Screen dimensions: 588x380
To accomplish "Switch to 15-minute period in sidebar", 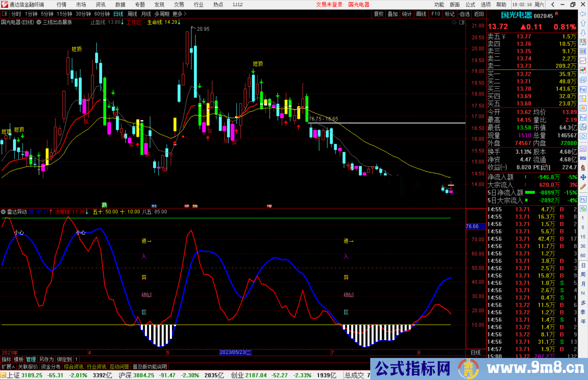I will click(583, 237).
